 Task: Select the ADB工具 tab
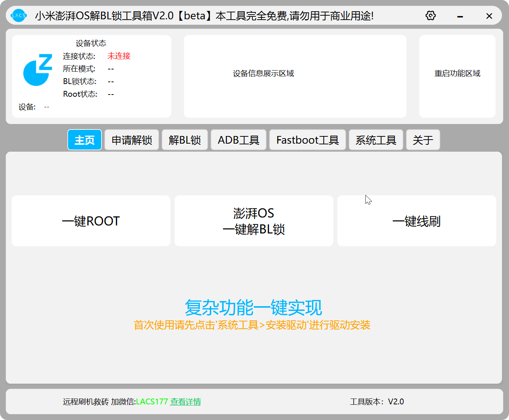point(239,140)
